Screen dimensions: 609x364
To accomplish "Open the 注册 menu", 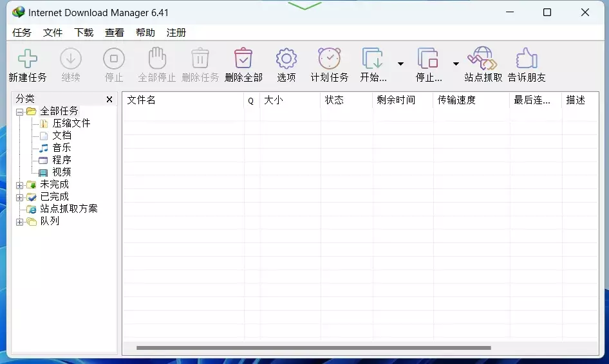I will click(176, 33).
